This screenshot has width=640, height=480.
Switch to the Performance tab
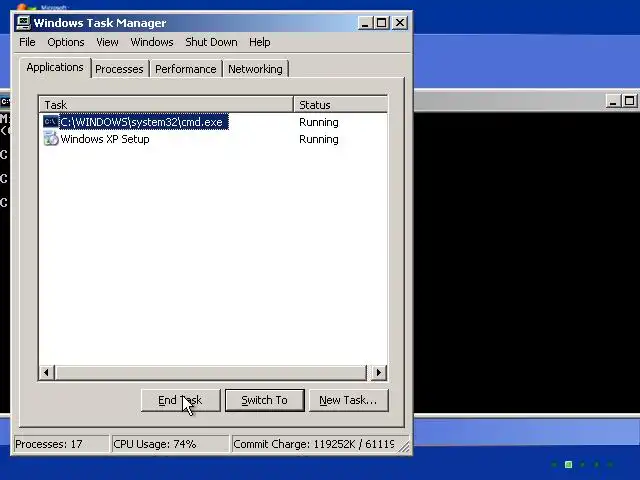point(186,69)
